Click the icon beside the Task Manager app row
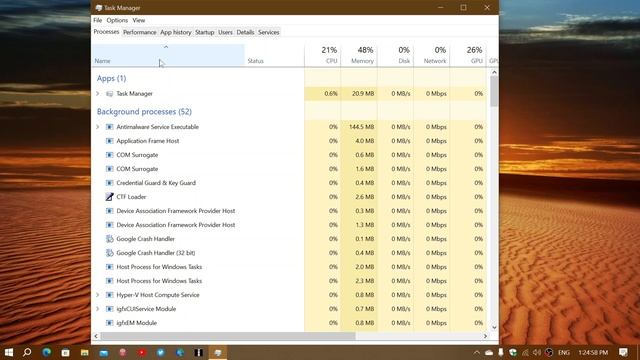 [109, 94]
